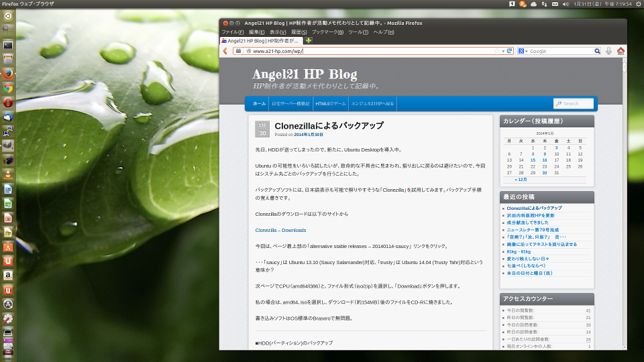644x362 pixels.
Task: Click the Firefox launcher icon
Action: click(x=8, y=74)
